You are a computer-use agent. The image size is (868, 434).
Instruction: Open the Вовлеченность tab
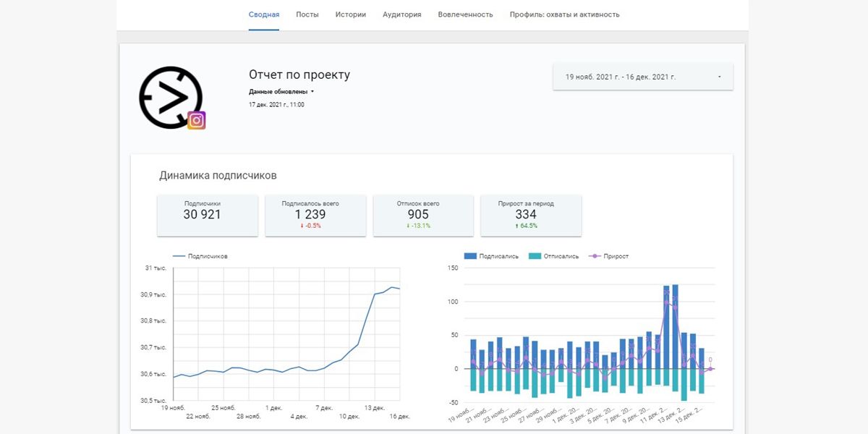tap(465, 14)
